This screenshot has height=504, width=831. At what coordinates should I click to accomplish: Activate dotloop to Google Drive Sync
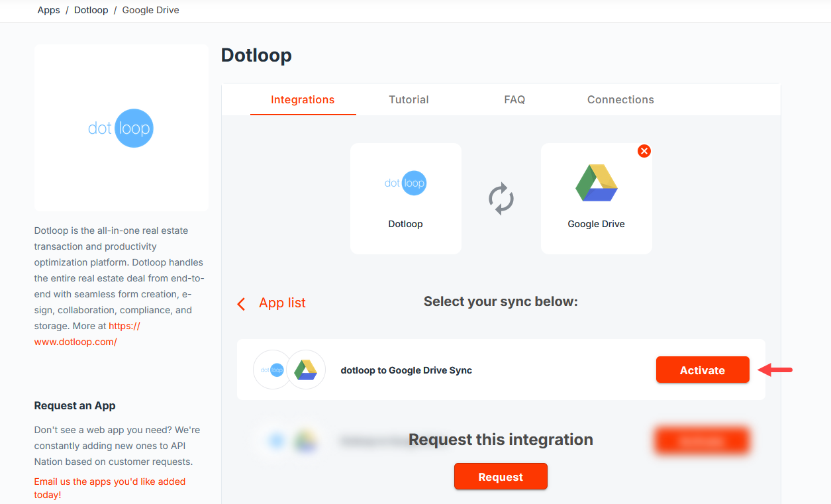(x=703, y=370)
